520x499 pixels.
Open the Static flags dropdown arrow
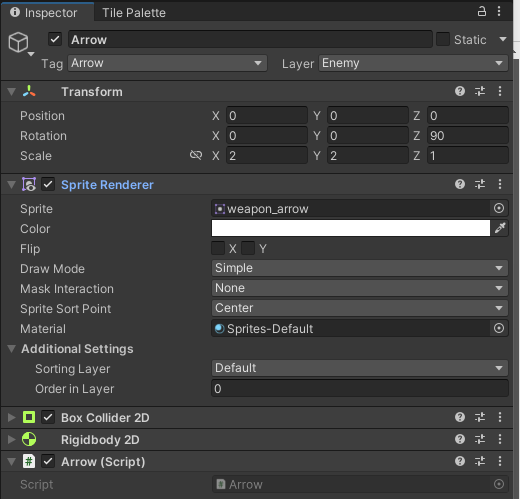503,39
